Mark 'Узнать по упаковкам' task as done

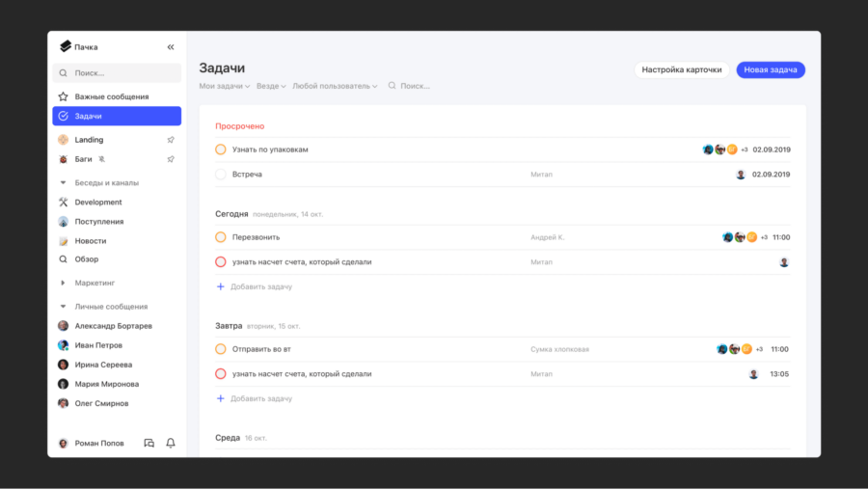coord(221,149)
